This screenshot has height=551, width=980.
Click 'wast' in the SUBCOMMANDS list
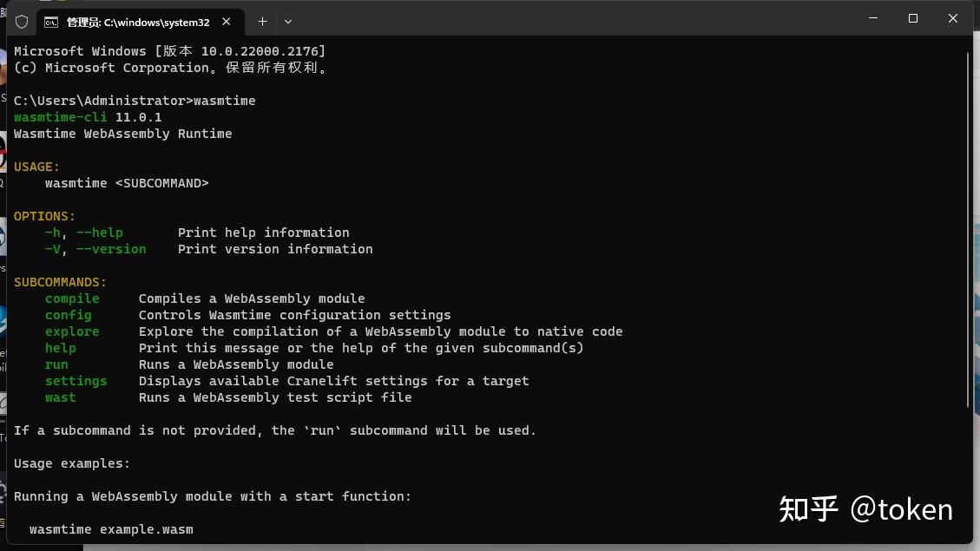(60, 397)
